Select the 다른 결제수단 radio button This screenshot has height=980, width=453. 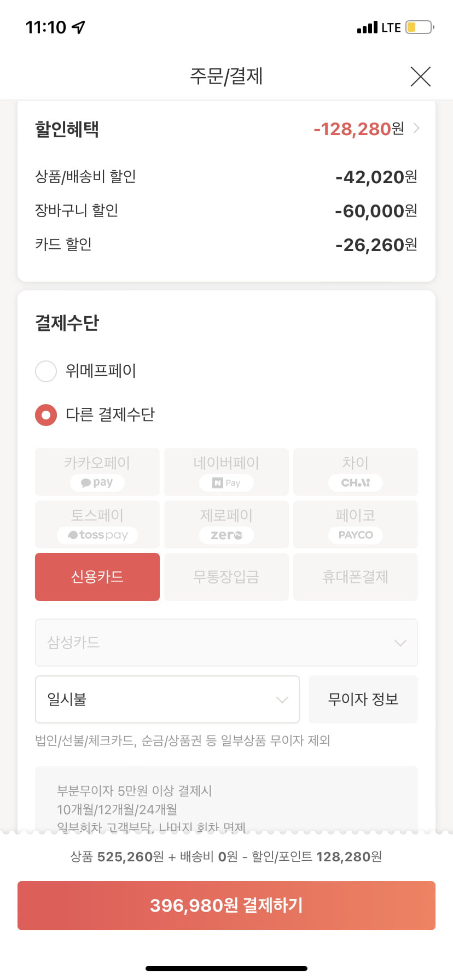click(x=46, y=415)
